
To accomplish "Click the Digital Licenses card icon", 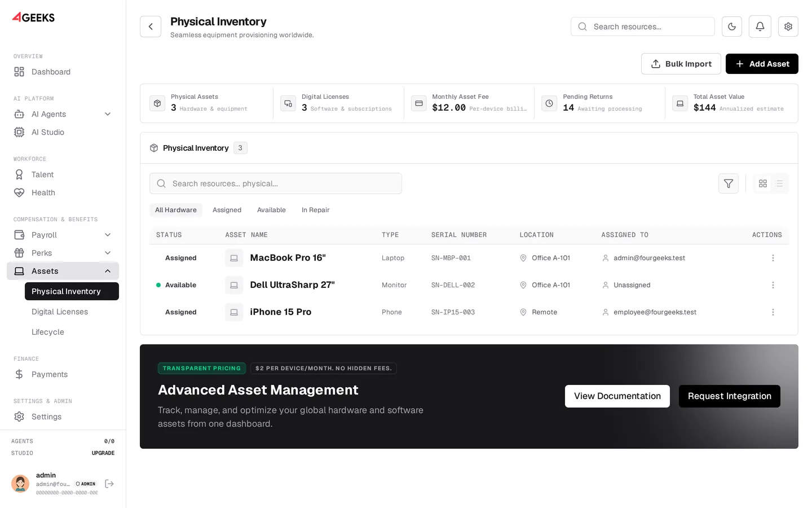I will coord(288,103).
